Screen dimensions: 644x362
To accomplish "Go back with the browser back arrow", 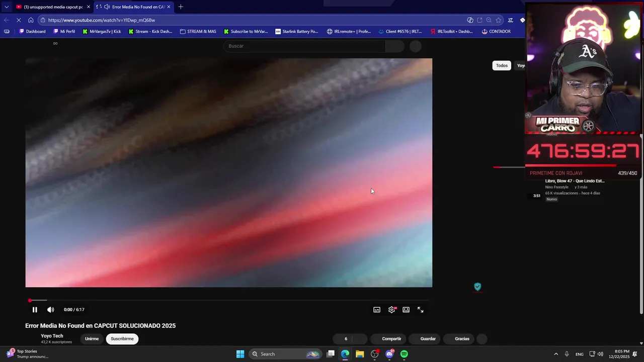I will (x=6, y=20).
